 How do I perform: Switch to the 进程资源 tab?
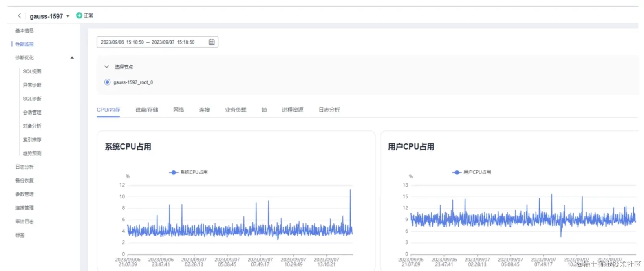tap(293, 110)
